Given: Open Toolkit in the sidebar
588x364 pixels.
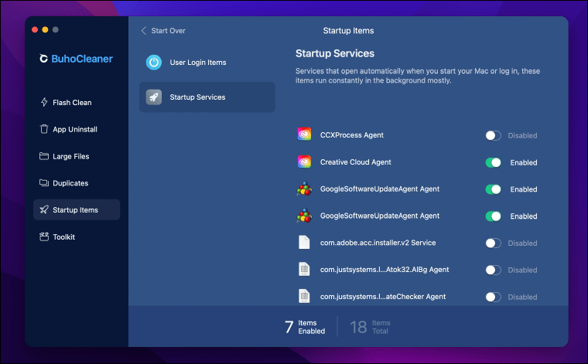Looking at the screenshot, I should coord(77,236).
